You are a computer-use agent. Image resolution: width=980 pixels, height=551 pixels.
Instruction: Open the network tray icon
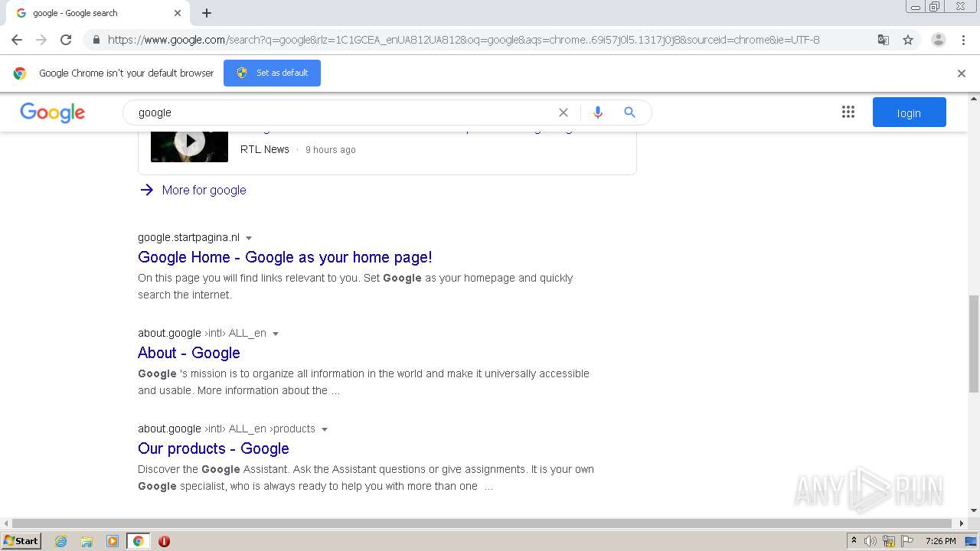click(888, 541)
